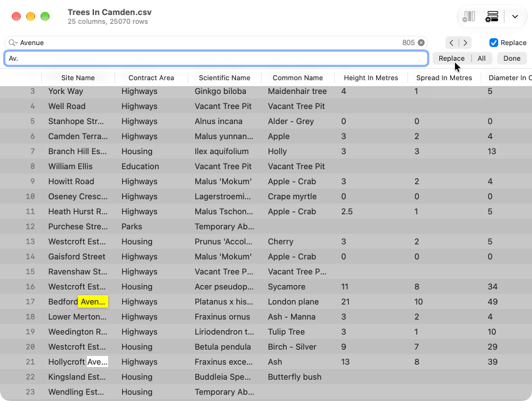Click the remove columns toolbar icon
This screenshot has width=532, height=401.
point(469,16)
